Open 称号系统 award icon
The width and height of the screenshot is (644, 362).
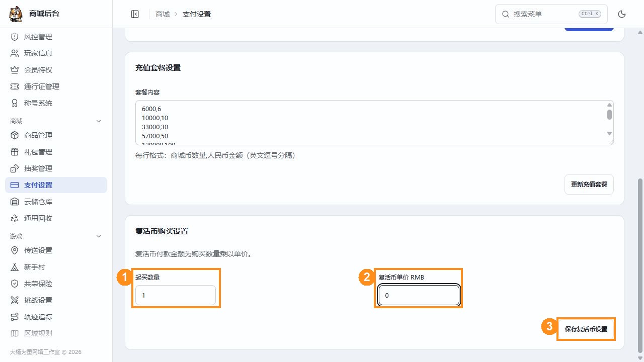15,103
